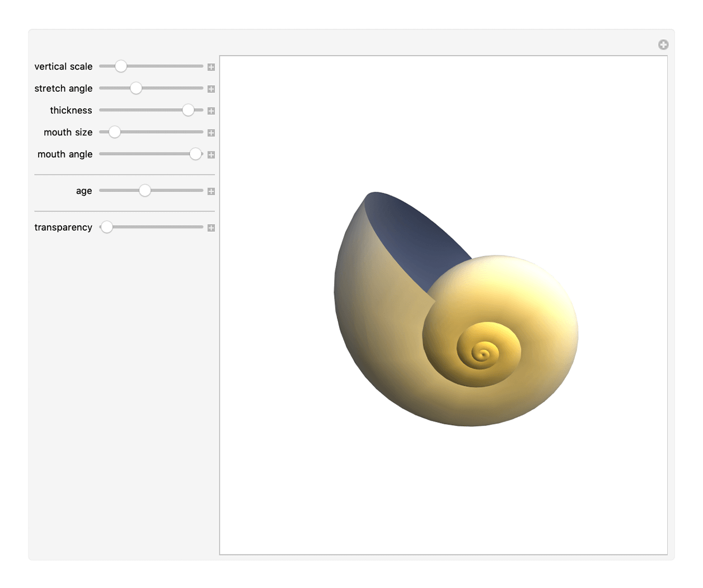Click the 'age' label
The width and height of the screenshot is (703, 588).
(x=84, y=191)
